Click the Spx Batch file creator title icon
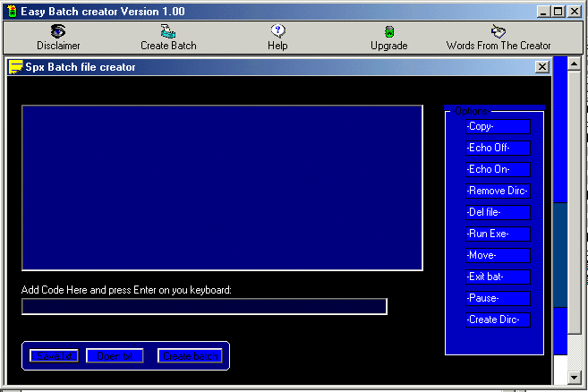The image size is (588, 392). click(15, 67)
